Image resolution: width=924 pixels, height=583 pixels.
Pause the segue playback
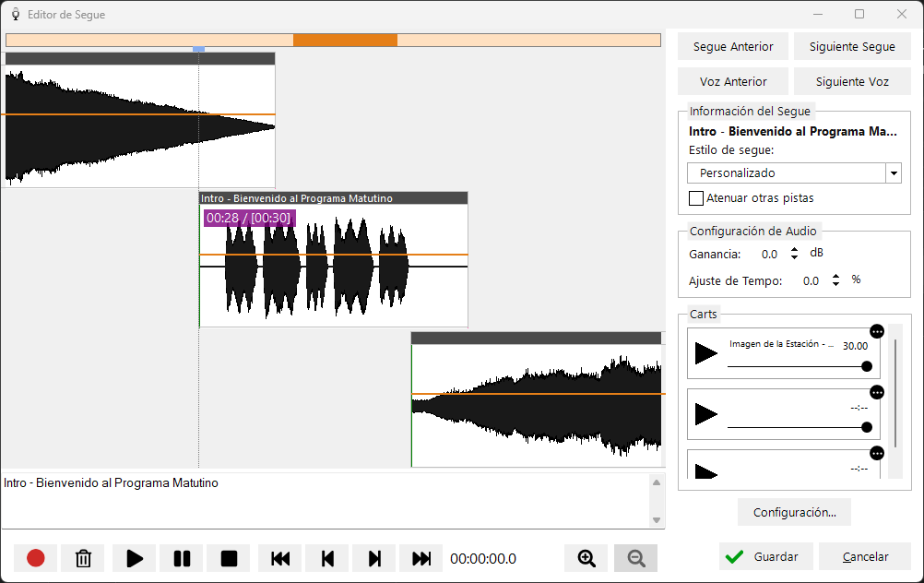click(x=182, y=558)
